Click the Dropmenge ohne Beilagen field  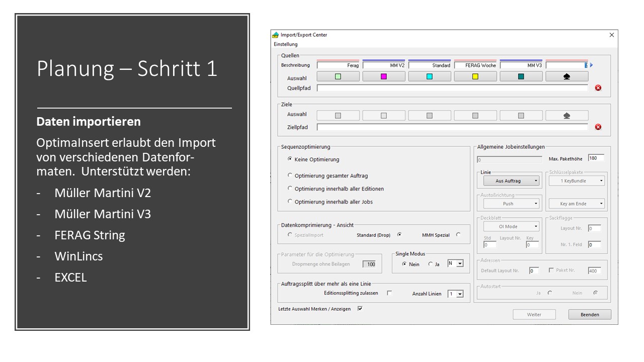click(x=369, y=264)
